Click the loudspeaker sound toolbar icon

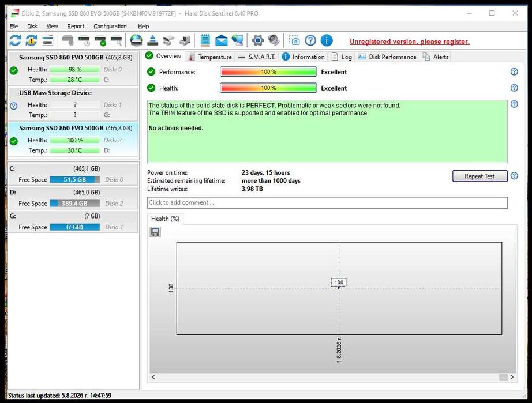coord(274,41)
